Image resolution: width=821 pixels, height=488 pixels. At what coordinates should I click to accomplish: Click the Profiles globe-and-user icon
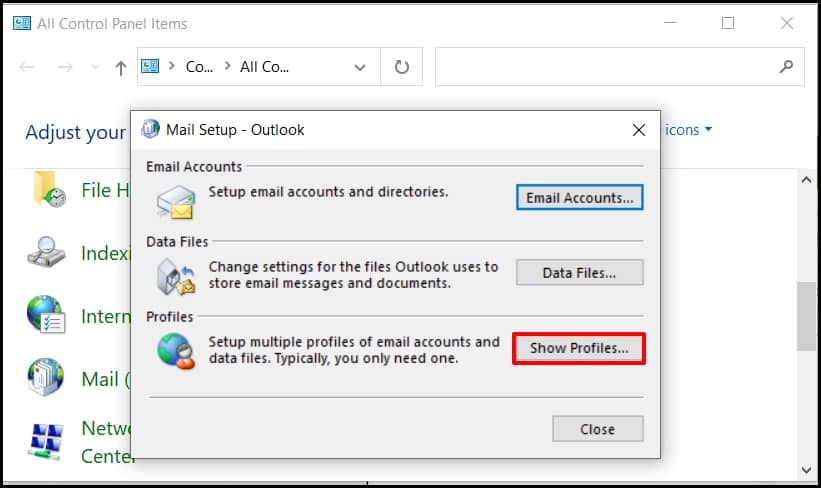[x=176, y=351]
